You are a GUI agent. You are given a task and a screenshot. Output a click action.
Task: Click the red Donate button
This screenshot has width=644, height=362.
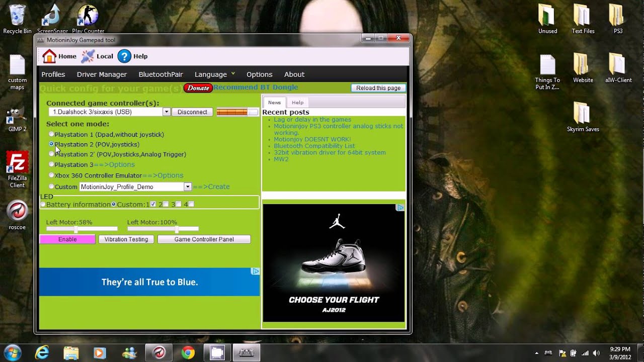pyautogui.click(x=198, y=88)
